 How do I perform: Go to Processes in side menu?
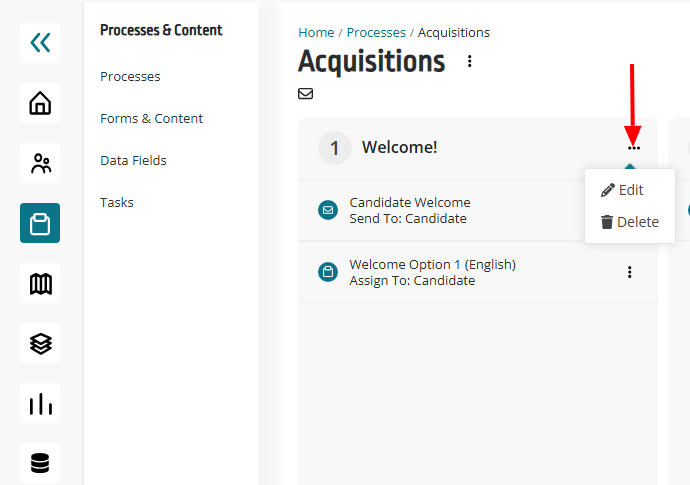click(130, 77)
